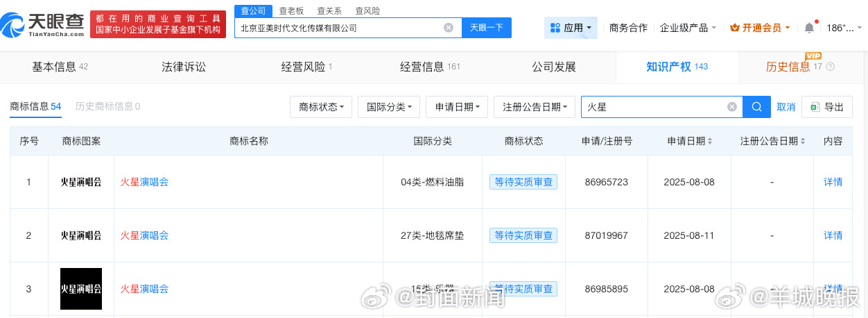The image size is (868, 318).
Task: Click help icon beside 历史信息
Action: click(x=831, y=67)
